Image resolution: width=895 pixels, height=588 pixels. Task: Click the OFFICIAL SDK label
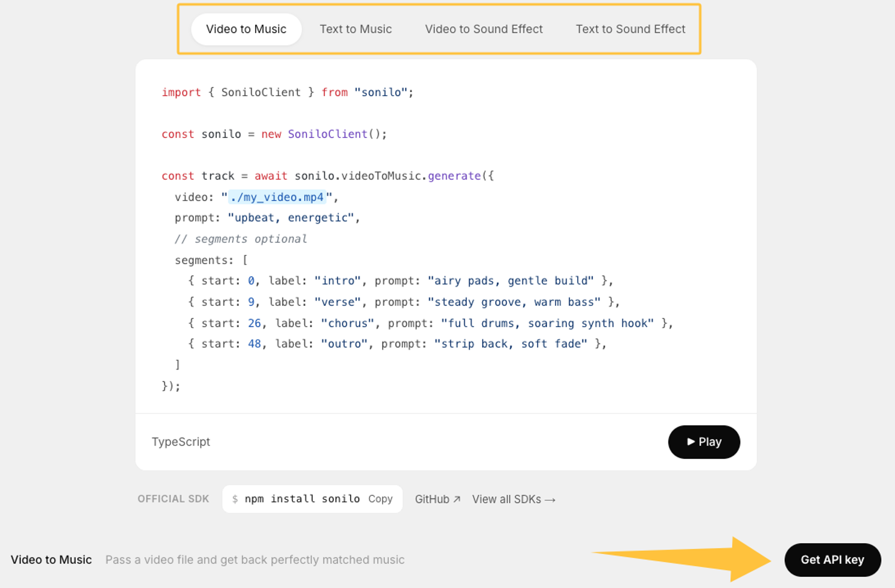point(173,499)
